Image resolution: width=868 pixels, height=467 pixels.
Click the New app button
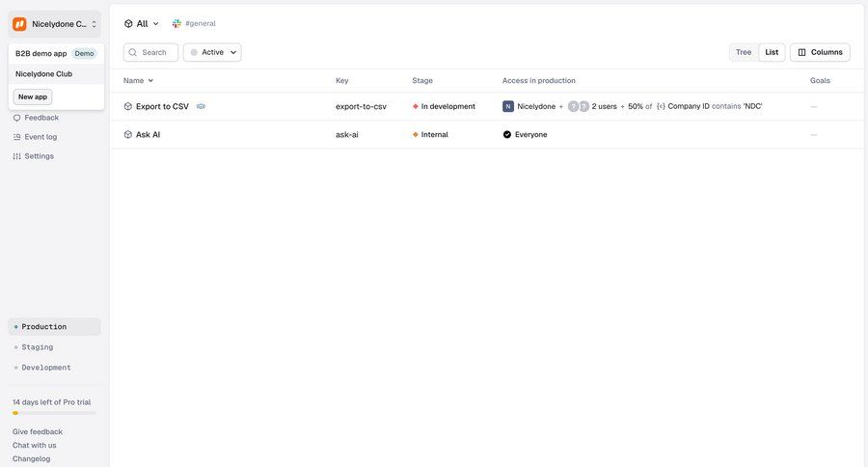[33, 96]
